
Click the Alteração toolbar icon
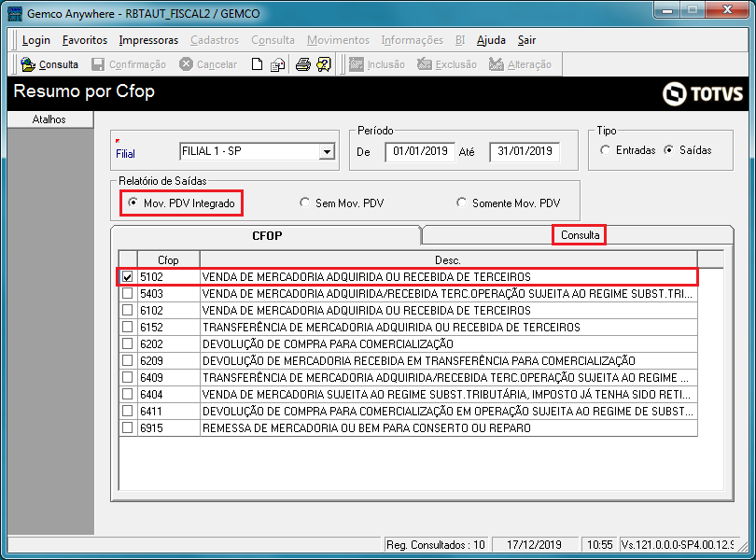(497, 64)
